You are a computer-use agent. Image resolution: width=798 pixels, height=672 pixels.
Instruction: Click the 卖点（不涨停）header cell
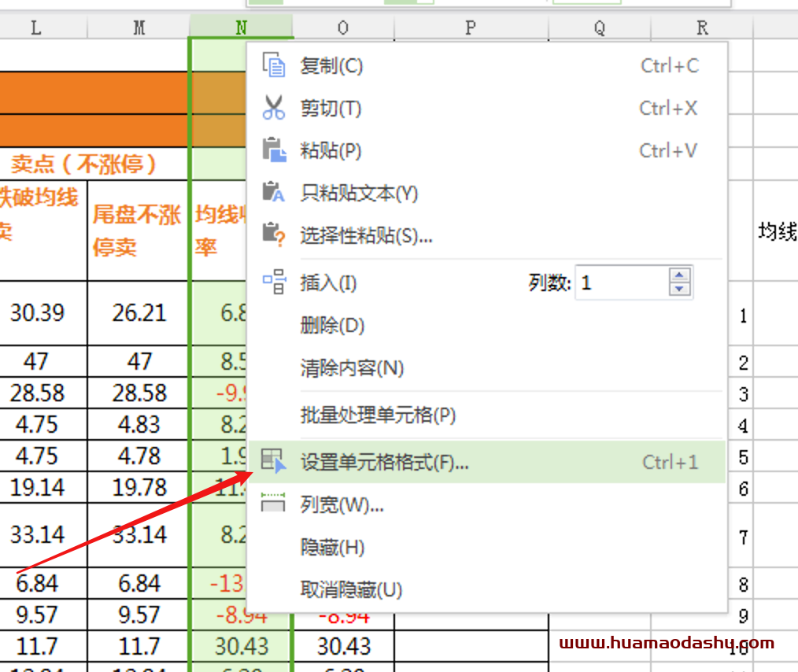click(x=94, y=164)
